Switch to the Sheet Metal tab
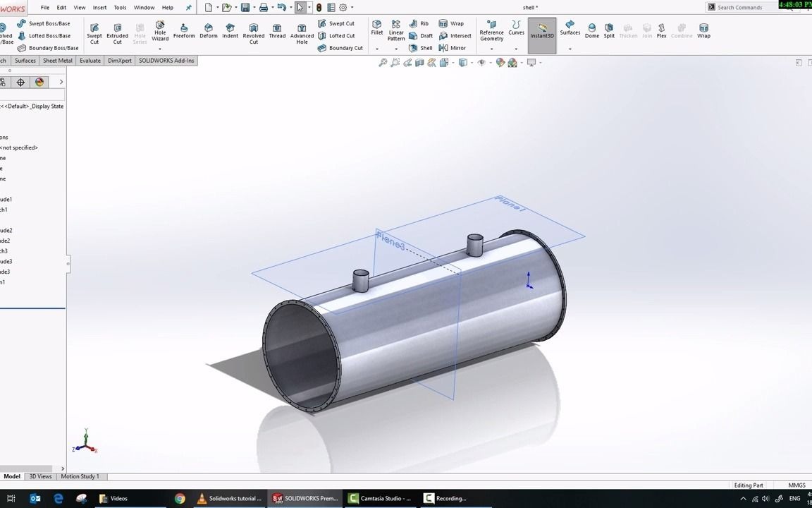812x508 pixels. [57, 60]
